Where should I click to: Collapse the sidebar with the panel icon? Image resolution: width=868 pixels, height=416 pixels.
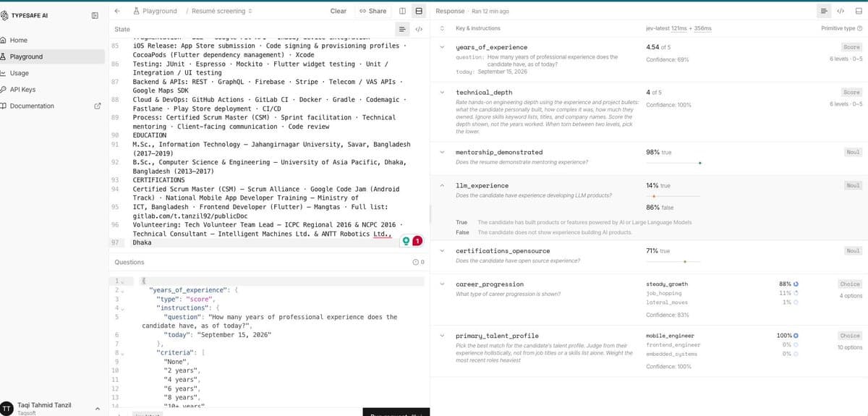95,15
